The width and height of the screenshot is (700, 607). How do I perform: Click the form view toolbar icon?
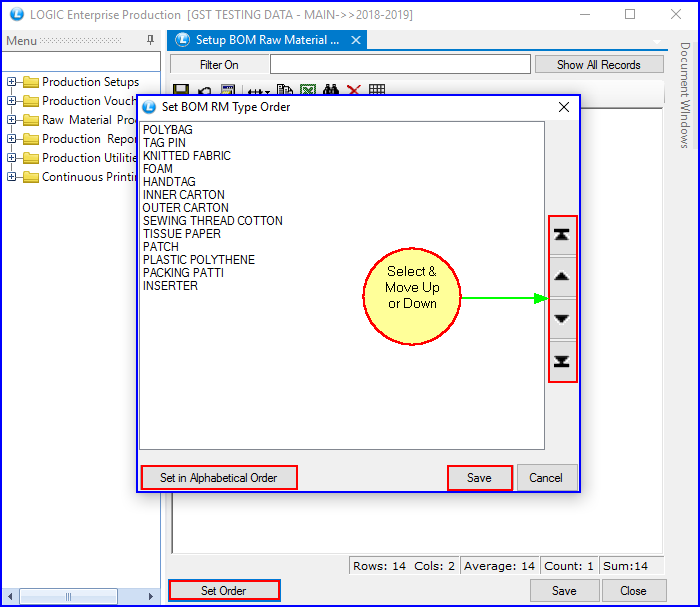[x=228, y=90]
